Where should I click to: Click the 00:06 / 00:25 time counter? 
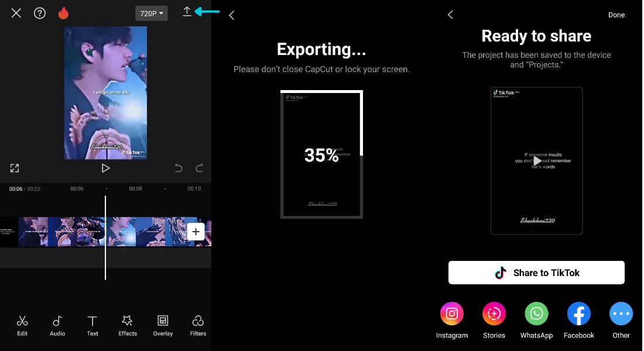tap(25, 189)
